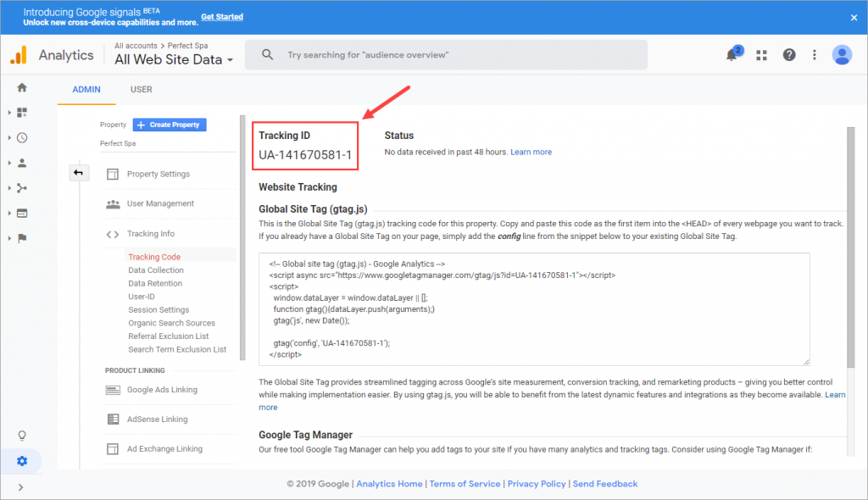Open Customization dashboard icon in sidebar

point(22,113)
